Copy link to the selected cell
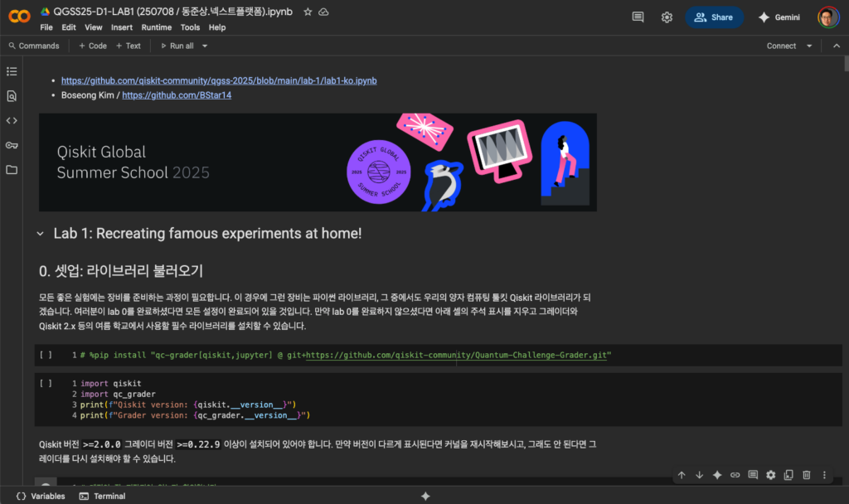Screen dimensions: 849x504 tap(735, 475)
